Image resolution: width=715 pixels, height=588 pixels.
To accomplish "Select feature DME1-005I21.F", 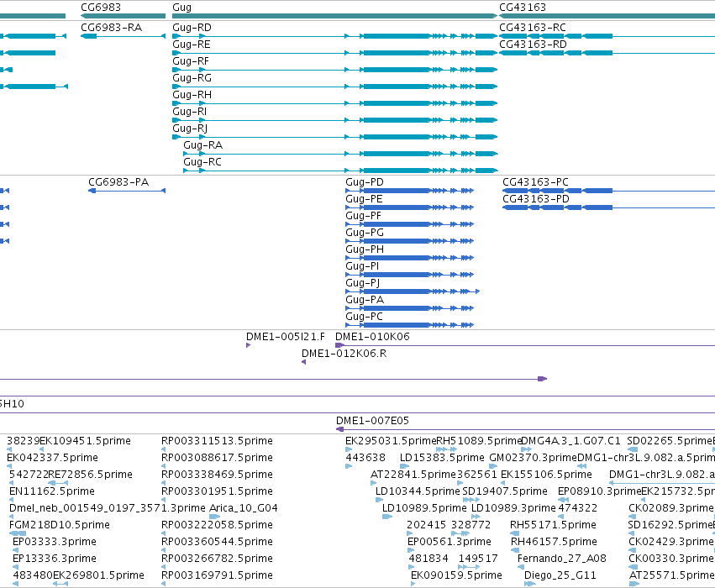I will [286, 337].
